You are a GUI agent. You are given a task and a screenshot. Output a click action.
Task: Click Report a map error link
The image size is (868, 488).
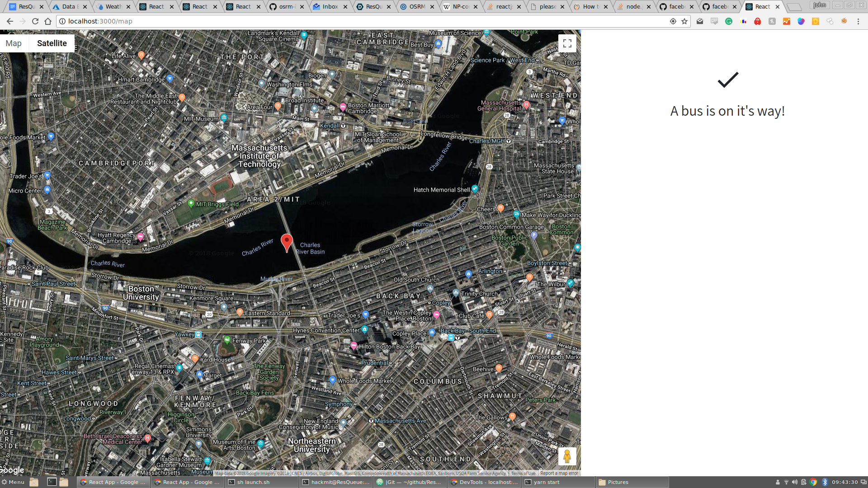click(x=559, y=474)
